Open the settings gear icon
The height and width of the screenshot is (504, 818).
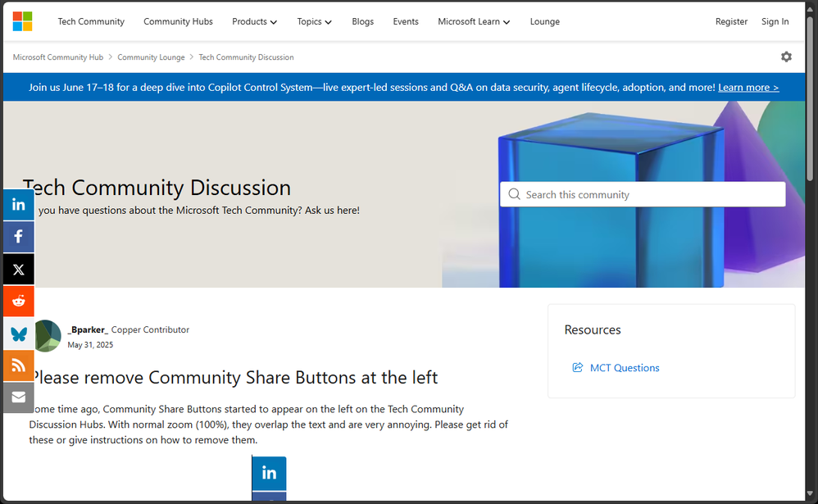point(786,57)
